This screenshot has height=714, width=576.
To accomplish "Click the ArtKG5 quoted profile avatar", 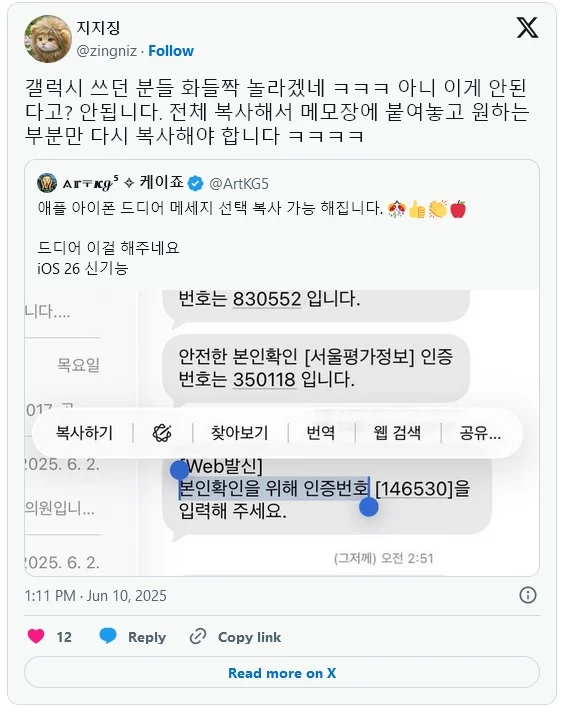I will click(47, 183).
